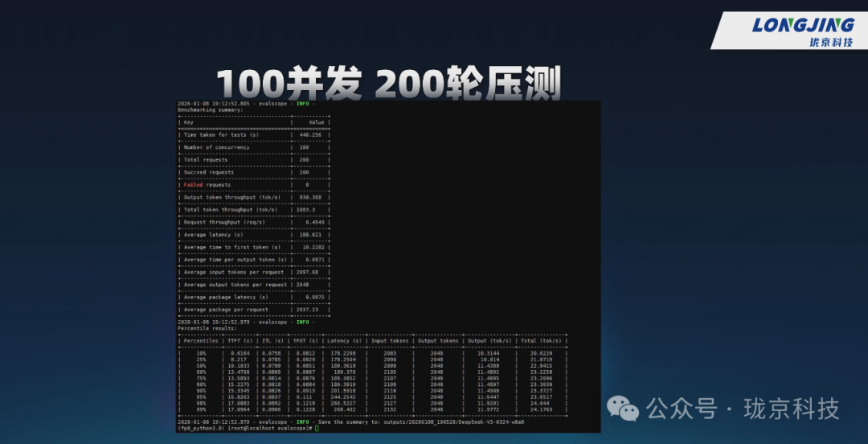This screenshot has height=444, width=868.
Task: Click the 50% percentile row label
Action: tap(203, 366)
